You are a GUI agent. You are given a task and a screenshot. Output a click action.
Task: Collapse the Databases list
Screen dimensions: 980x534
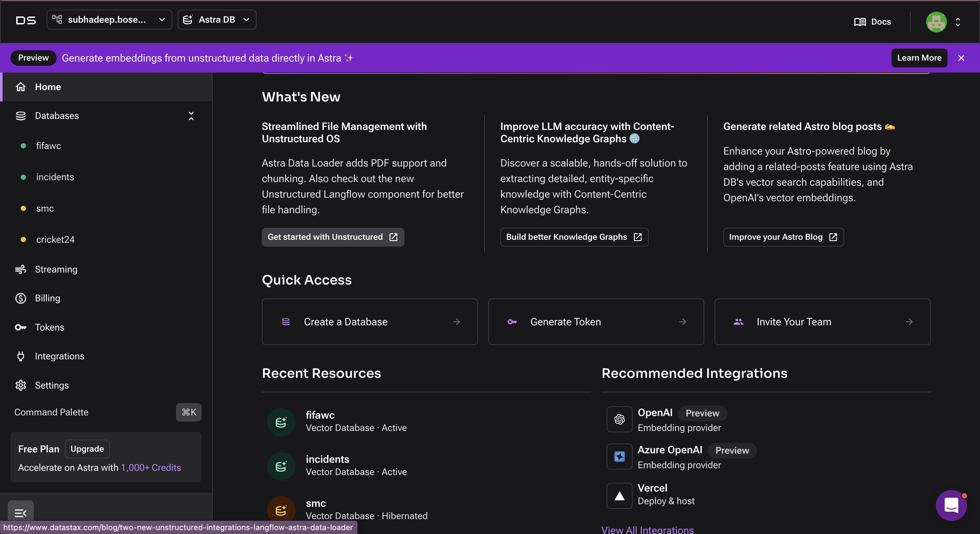pos(191,116)
